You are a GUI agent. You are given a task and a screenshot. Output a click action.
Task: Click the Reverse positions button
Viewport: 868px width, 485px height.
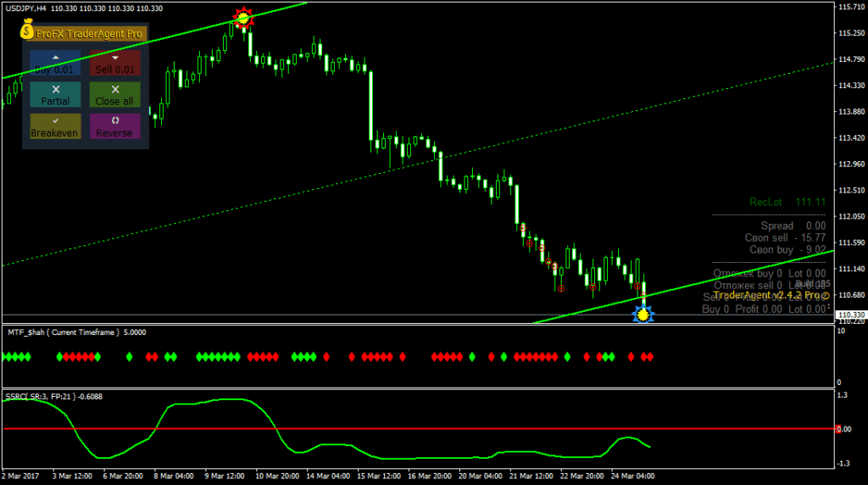click(114, 126)
